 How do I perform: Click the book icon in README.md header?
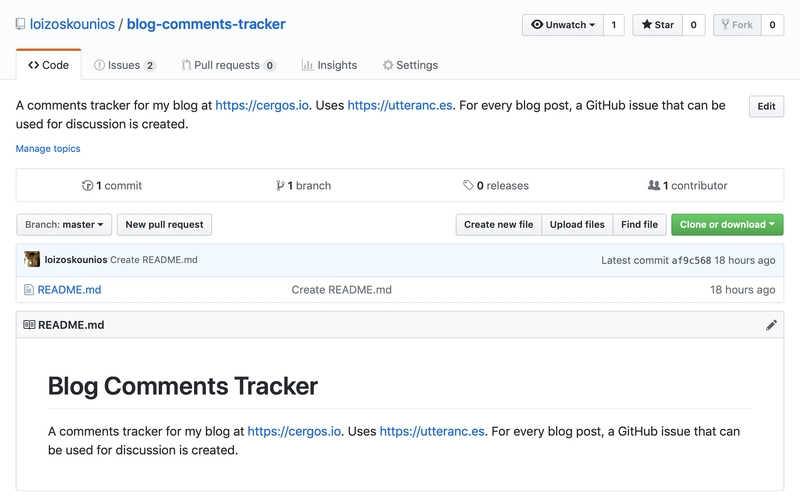coord(29,324)
